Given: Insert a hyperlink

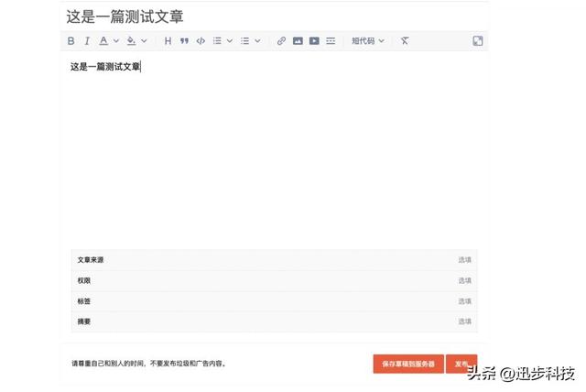Looking at the screenshot, I should 281,40.
